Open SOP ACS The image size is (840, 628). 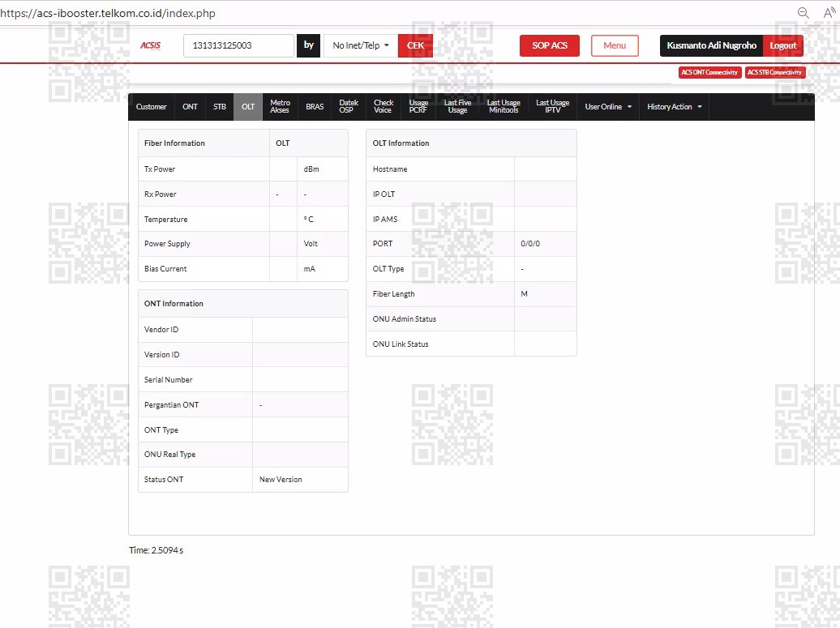(550, 45)
